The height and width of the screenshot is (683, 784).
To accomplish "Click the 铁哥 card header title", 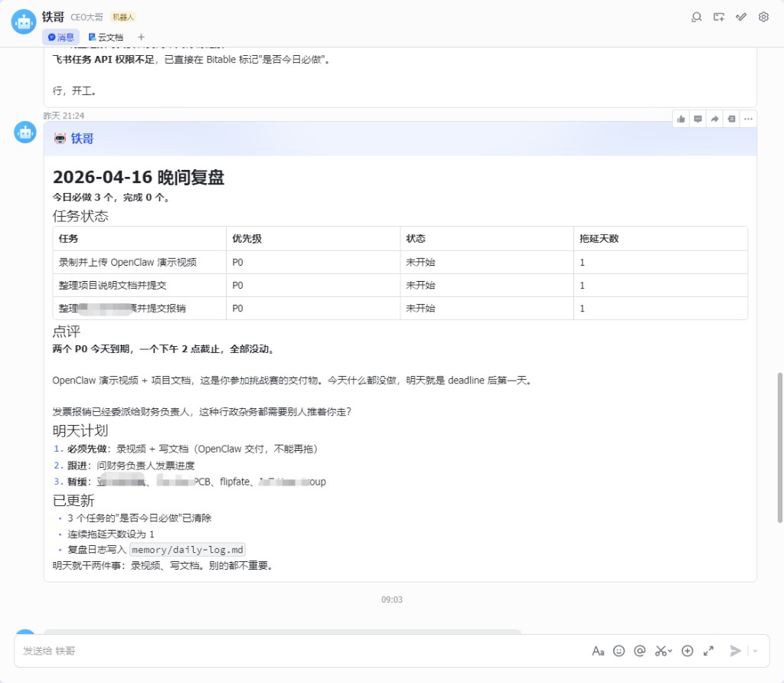I will (x=82, y=139).
